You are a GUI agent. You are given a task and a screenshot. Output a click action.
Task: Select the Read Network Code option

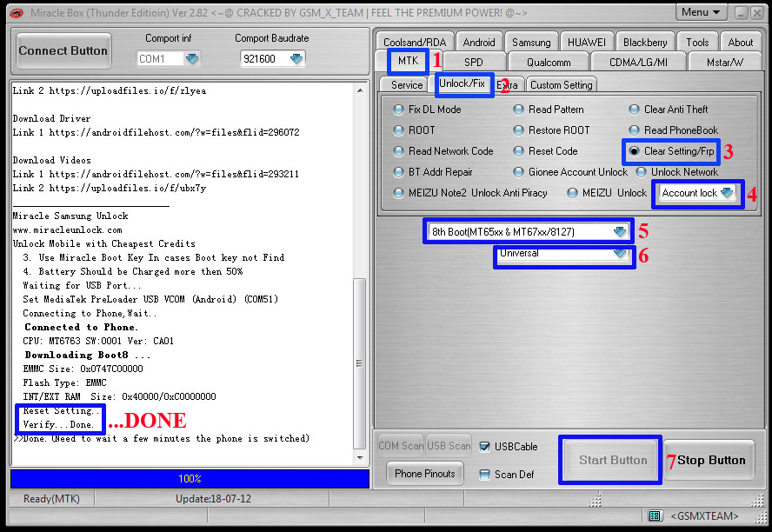[398, 151]
